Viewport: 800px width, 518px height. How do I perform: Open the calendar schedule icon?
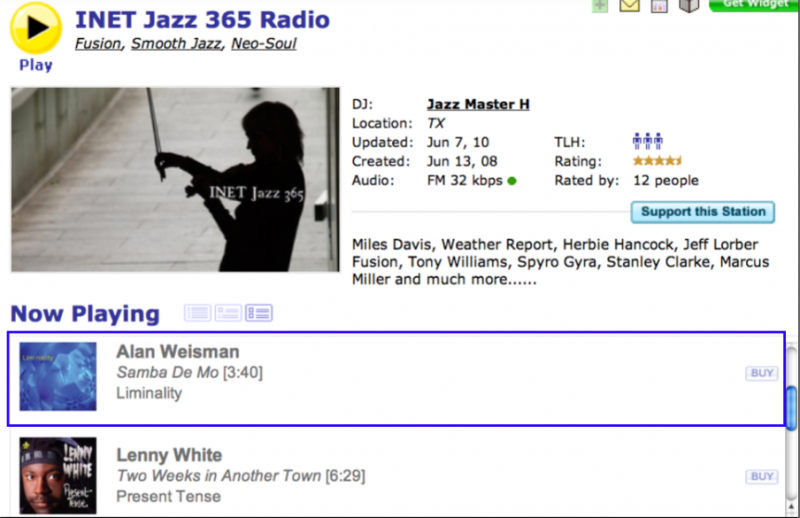(x=659, y=5)
